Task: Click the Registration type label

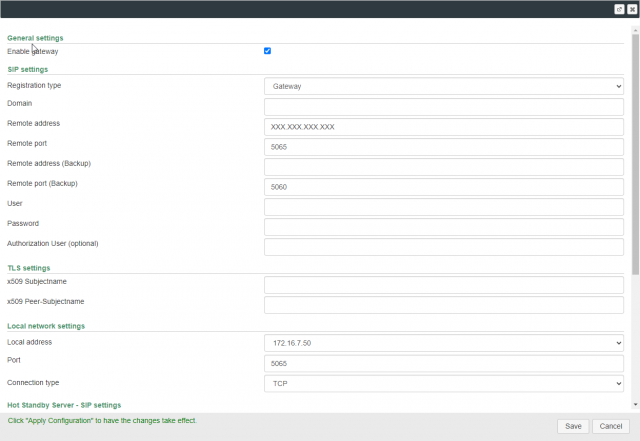Action: click(34, 85)
